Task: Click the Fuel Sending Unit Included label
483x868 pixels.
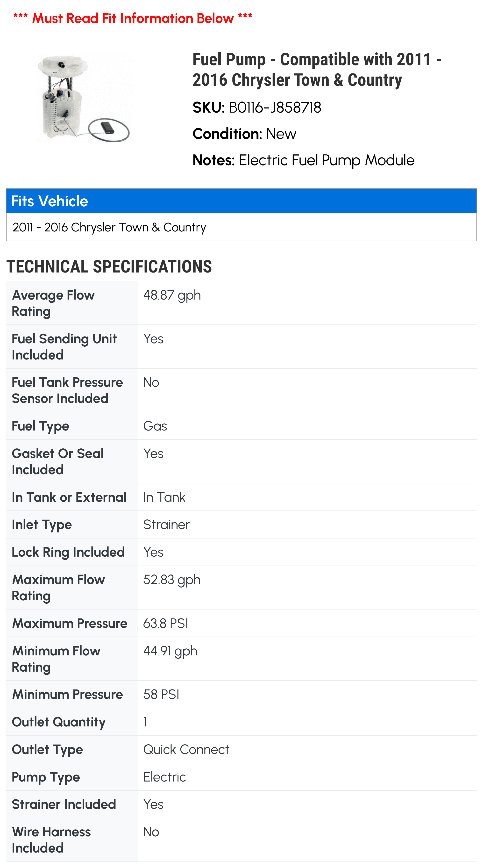Action: coord(64,347)
